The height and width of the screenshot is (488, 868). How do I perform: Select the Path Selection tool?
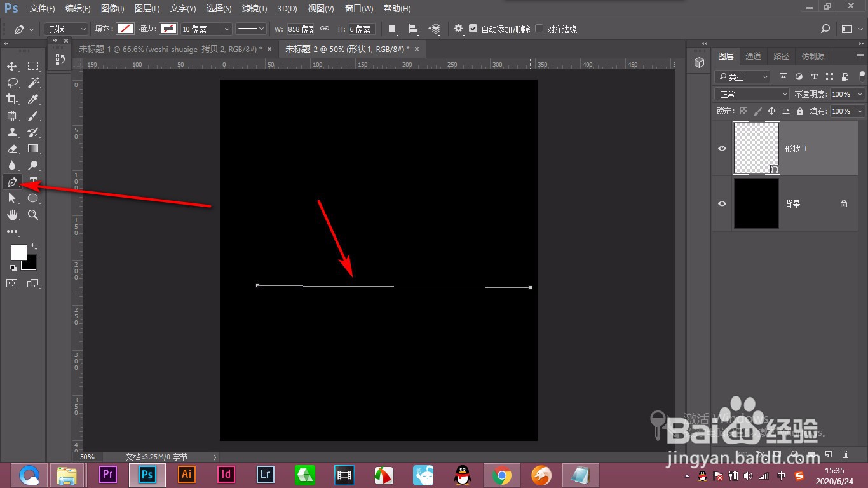pos(12,198)
